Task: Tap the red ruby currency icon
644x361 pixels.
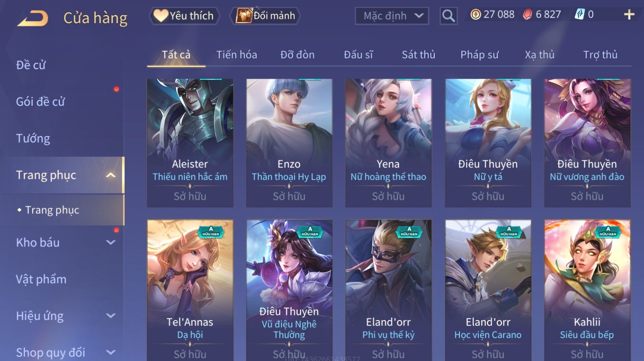Action: [x=528, y=15]
